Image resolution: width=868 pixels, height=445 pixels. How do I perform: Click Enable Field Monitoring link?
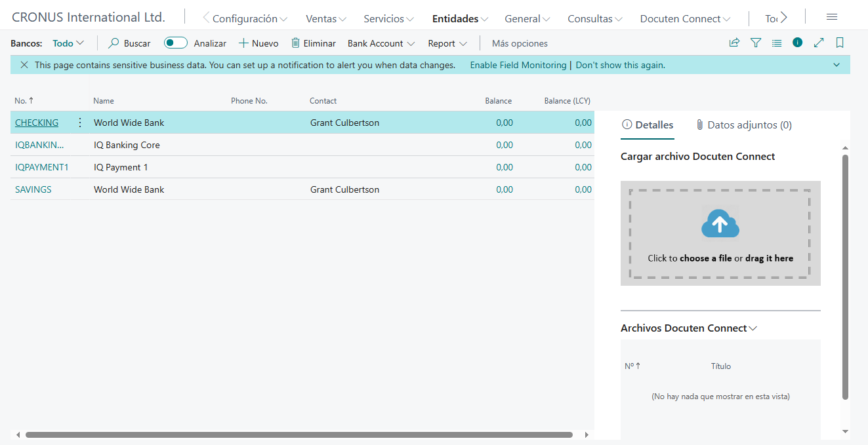click(518, 65)
